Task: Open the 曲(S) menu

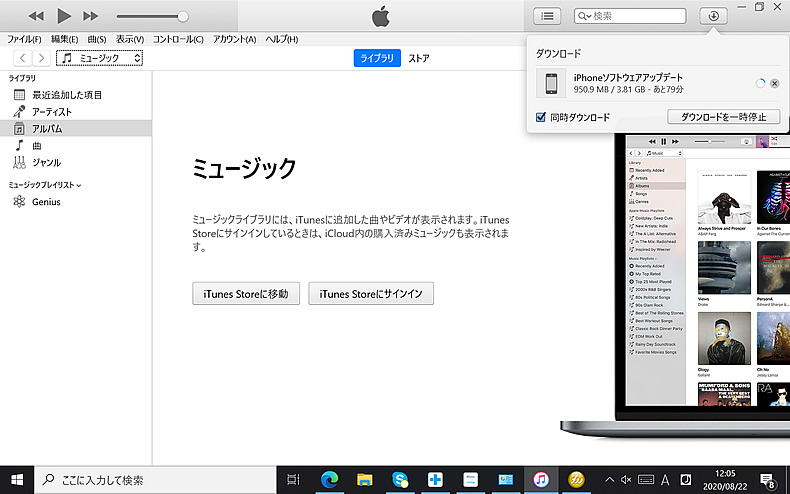Action: pyautogui.click(x=97, y=39)
